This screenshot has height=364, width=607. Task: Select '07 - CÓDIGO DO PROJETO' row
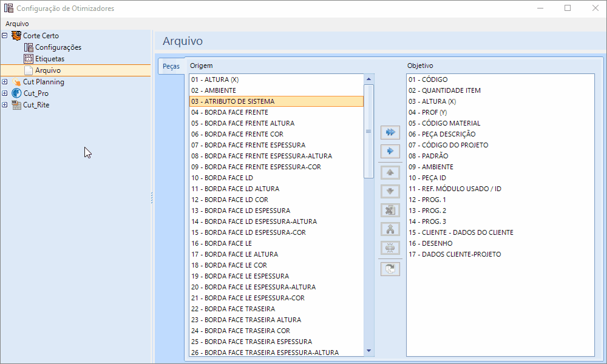500,145
